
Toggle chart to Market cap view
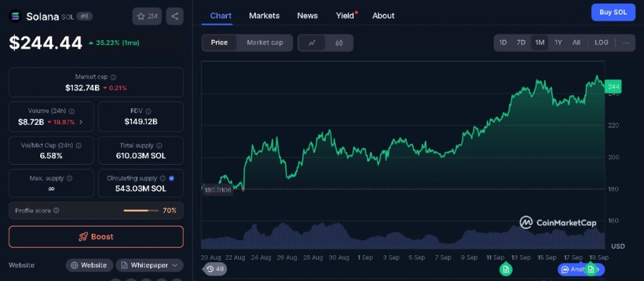[x=265, y=43]
